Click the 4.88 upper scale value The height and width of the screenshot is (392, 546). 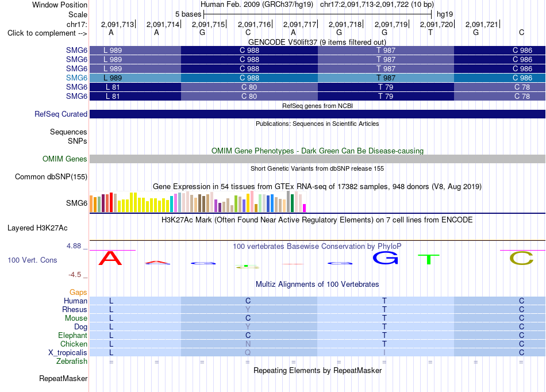point(74,246)
